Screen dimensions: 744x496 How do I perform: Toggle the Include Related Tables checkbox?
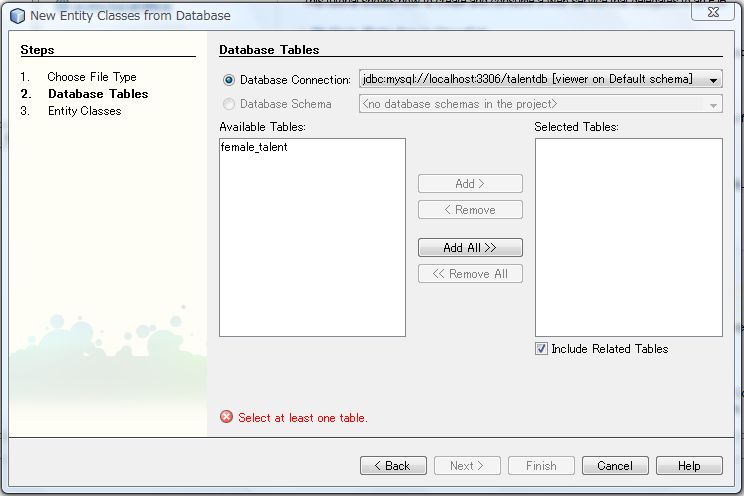[x=541, y=349]
